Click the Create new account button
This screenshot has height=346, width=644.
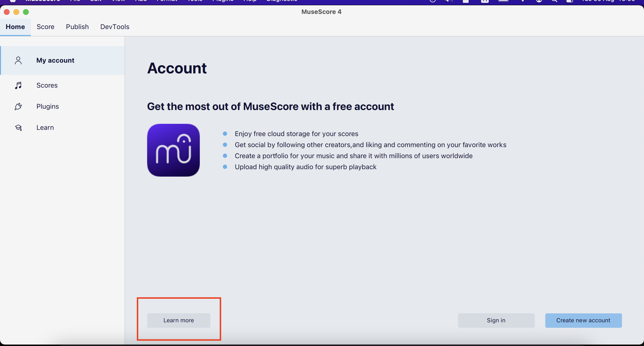click(583, 321)
